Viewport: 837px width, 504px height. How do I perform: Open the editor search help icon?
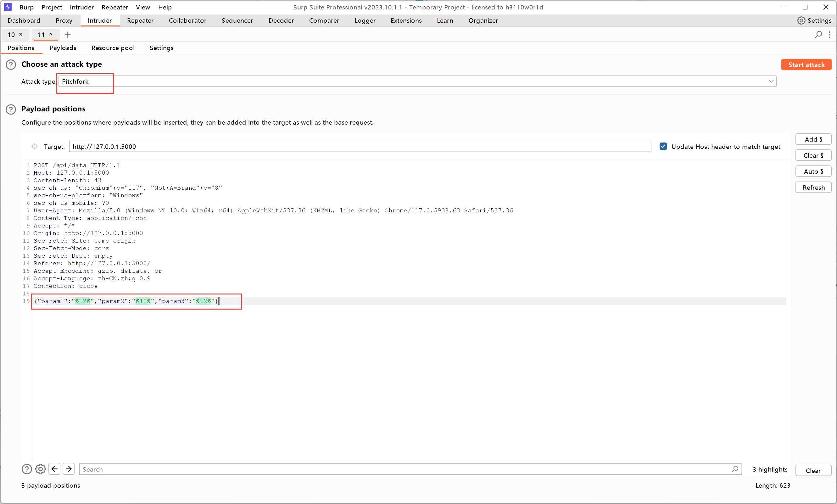tap(27, 469)
